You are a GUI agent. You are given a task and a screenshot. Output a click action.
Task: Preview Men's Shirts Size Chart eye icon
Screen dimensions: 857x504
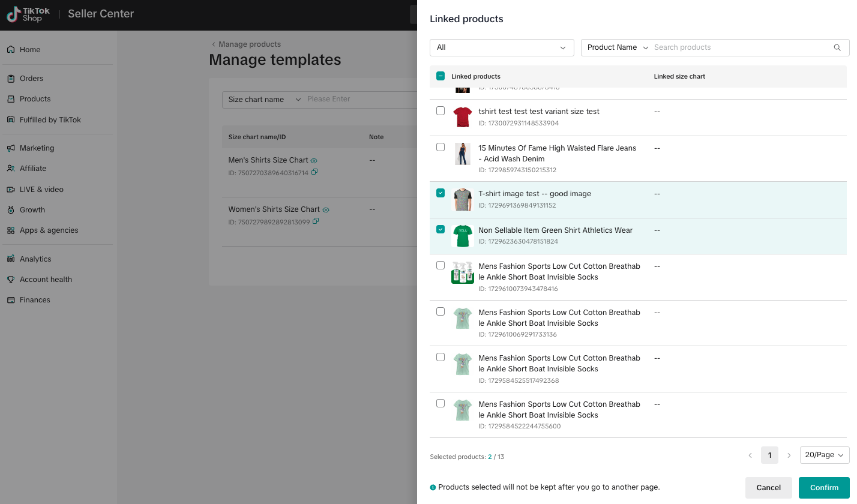(x=314, y=161)
